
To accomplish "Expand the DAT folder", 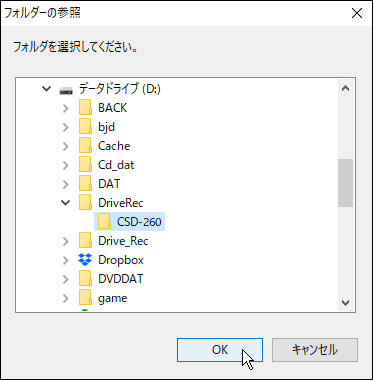I will (x=66, y=184).
